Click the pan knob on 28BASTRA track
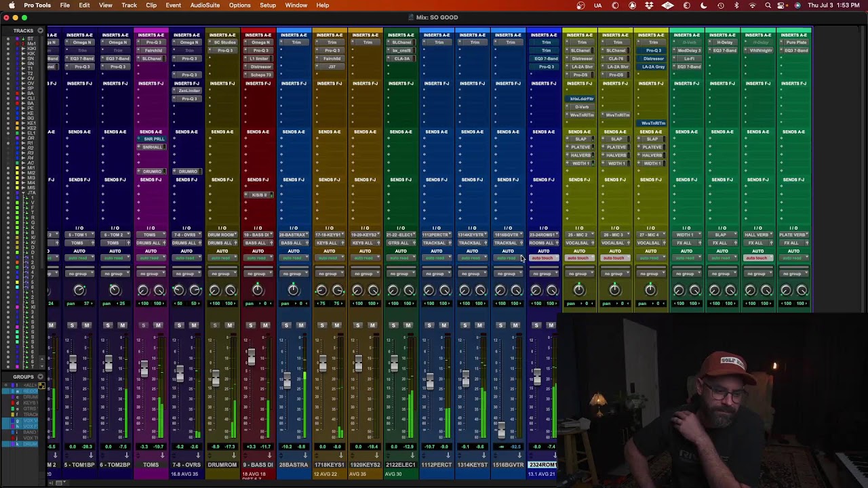Image resolution: width=868 pixels, height=488 pixels. pos(293,291)
